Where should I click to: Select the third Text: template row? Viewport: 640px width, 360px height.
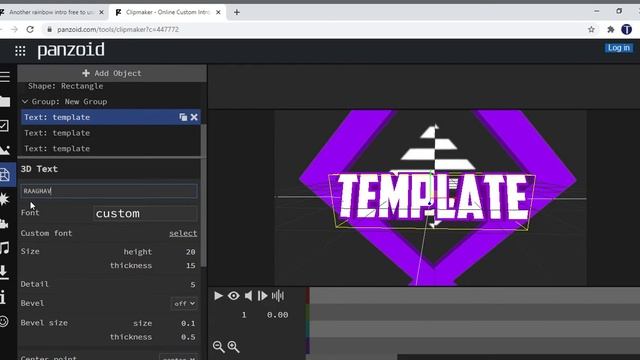point(111,149)
